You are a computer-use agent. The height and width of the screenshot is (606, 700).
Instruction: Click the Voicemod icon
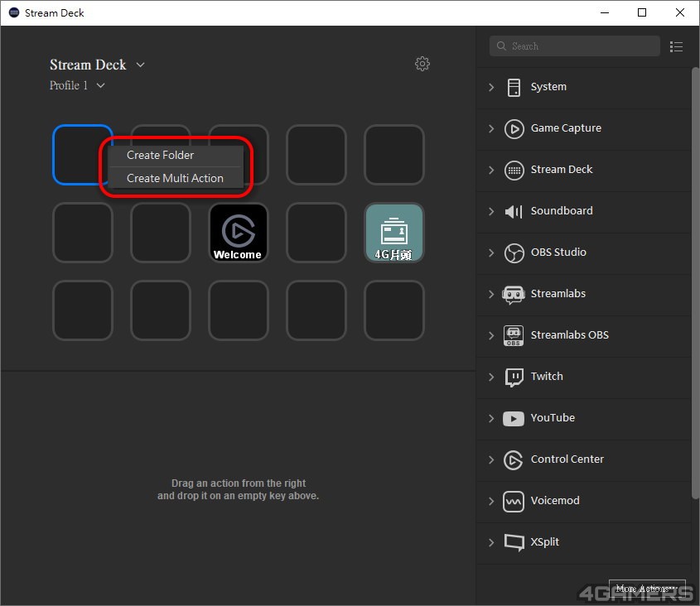pos(514,502)
